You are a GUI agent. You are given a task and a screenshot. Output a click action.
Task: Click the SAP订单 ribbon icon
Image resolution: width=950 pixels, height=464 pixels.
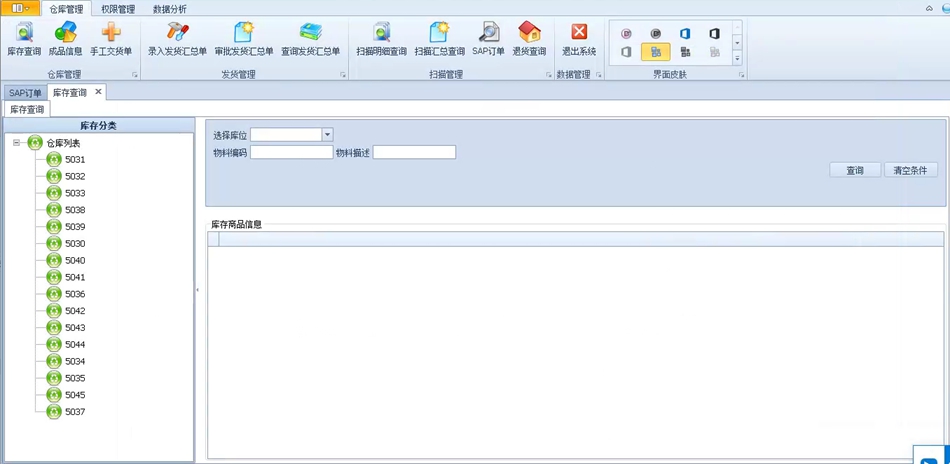(x=488, y=39)
